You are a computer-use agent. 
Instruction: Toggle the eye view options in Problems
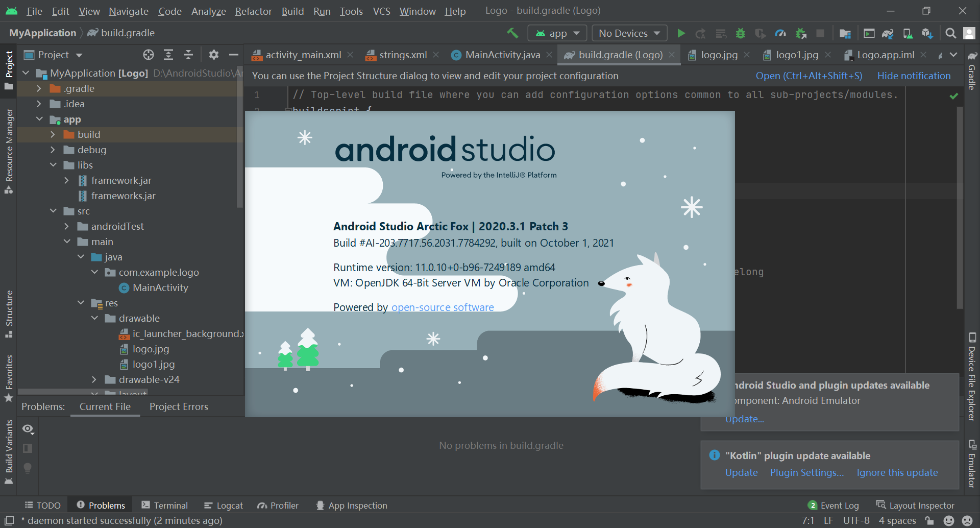coord(28,429)
